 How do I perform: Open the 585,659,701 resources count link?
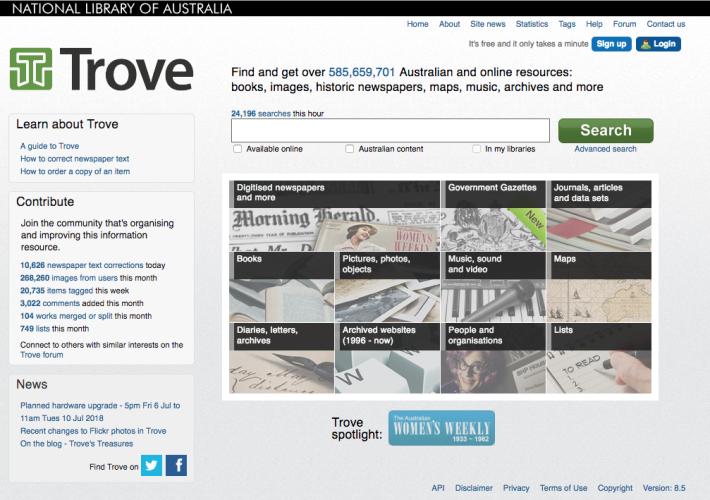point(362,72)
